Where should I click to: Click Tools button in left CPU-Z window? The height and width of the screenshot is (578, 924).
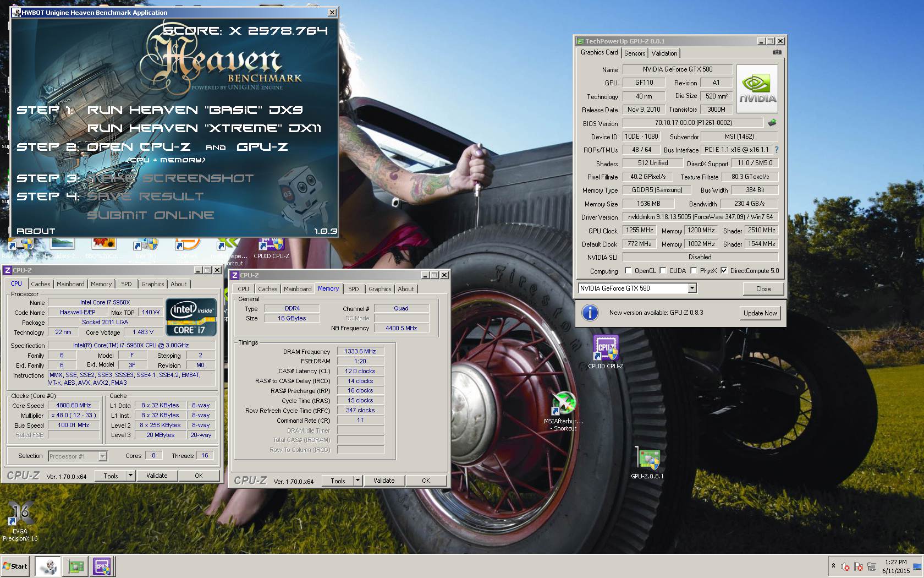111,476
